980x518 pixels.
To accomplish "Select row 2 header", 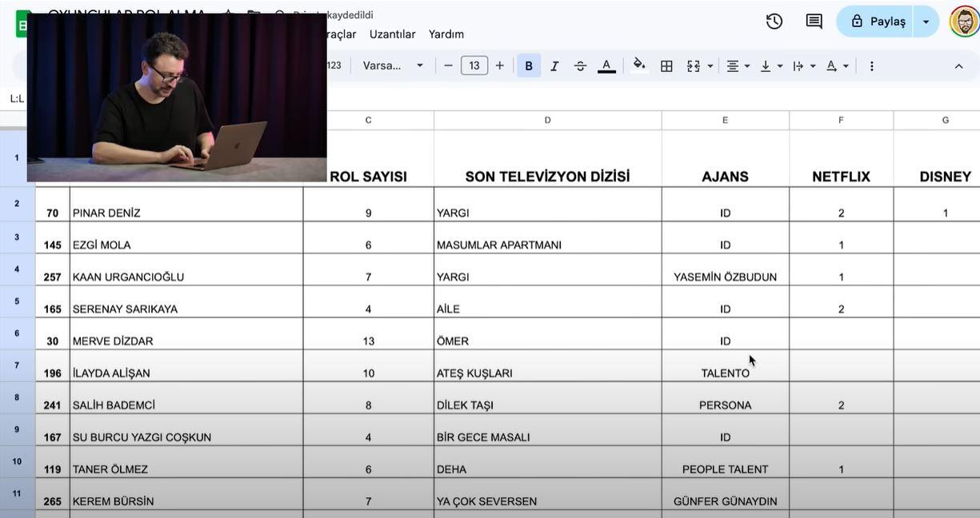I will click(x=17, y=204).
